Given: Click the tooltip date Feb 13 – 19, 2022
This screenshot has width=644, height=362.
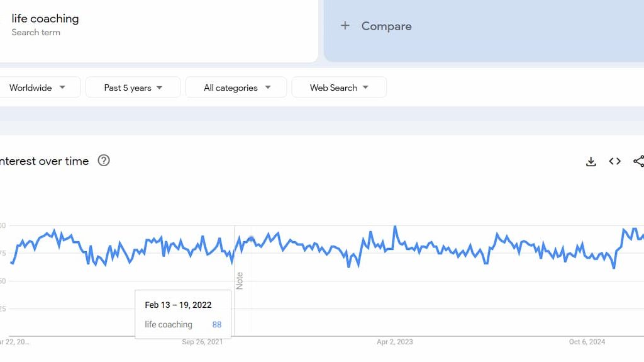Looking at the screenshot, I should coord(178,305).
